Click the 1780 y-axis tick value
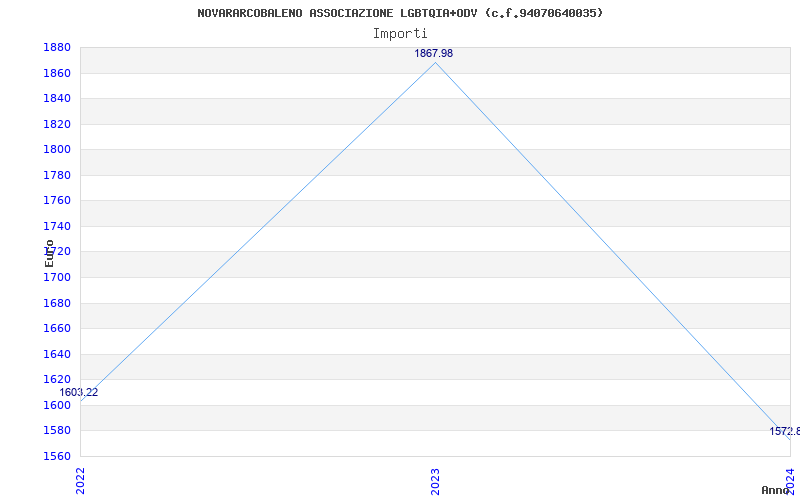The width and height of the screenshot is (800, 500). (57, 175)
